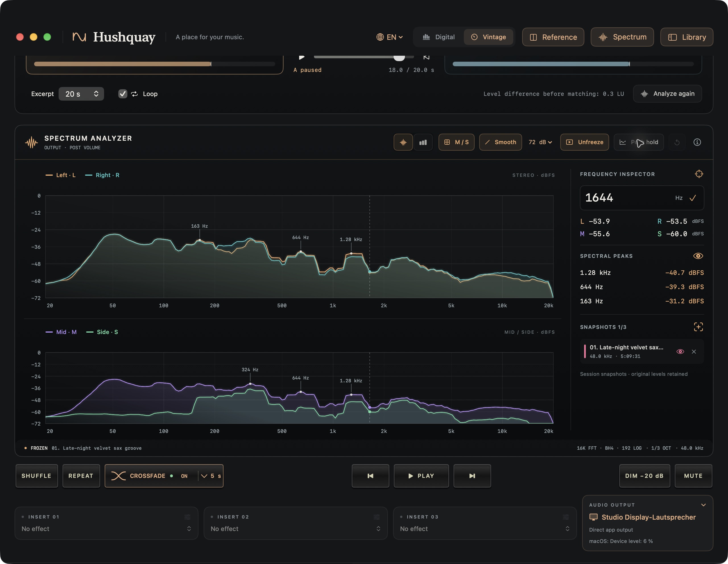Open the Insert 03 settings sliders icon

point(566,517)
